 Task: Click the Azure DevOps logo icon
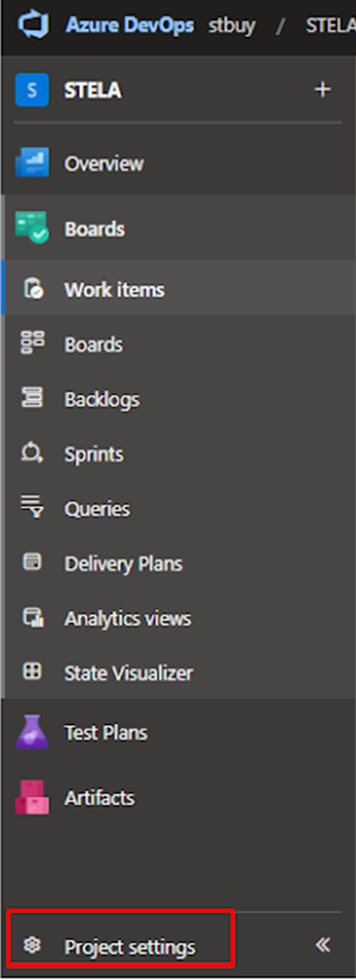(x=33, y=25)
